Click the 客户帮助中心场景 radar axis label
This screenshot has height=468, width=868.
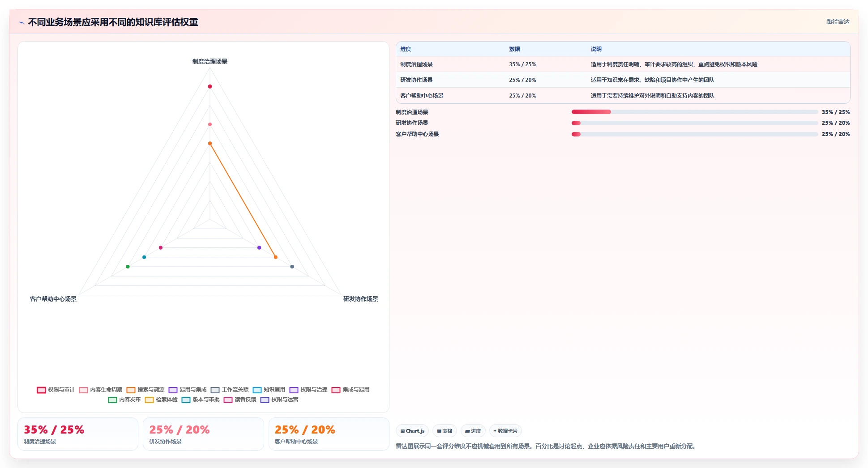(x=53, y=299)
